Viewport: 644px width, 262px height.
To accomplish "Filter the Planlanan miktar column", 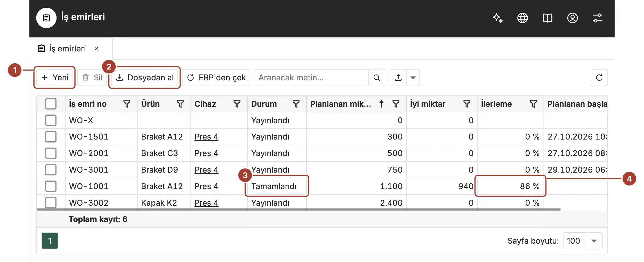I will pos(396,104).
